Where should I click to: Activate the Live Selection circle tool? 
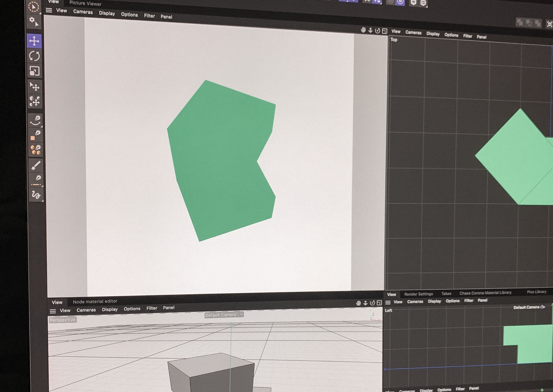coord(34,7)
